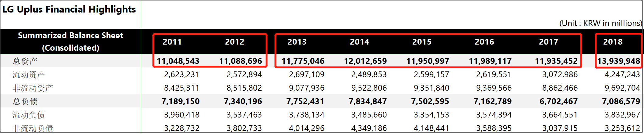Click total assets value 13,939,948

coord(619,61)
